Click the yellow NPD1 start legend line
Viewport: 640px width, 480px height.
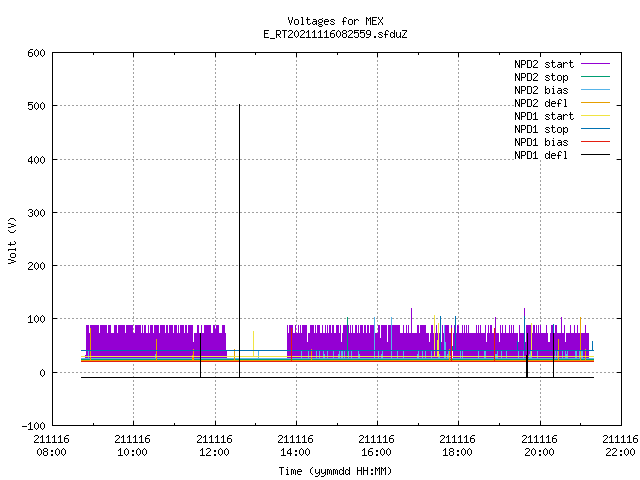[596, 116]
